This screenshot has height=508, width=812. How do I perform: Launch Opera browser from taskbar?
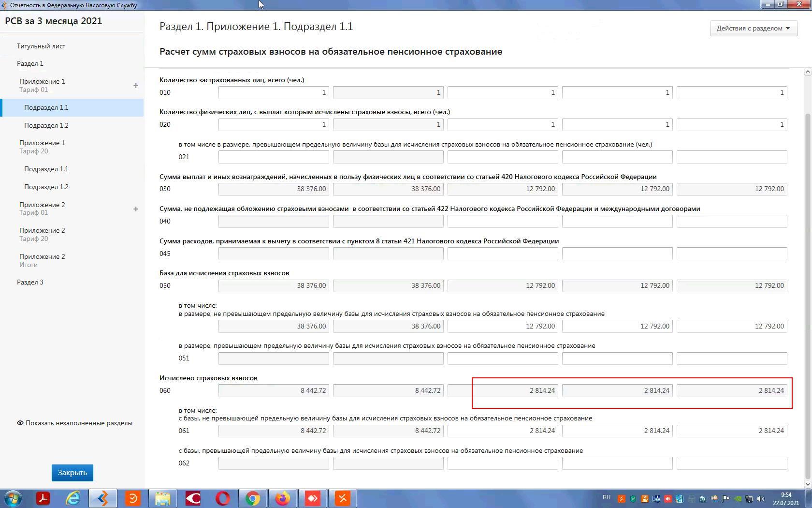223,498
